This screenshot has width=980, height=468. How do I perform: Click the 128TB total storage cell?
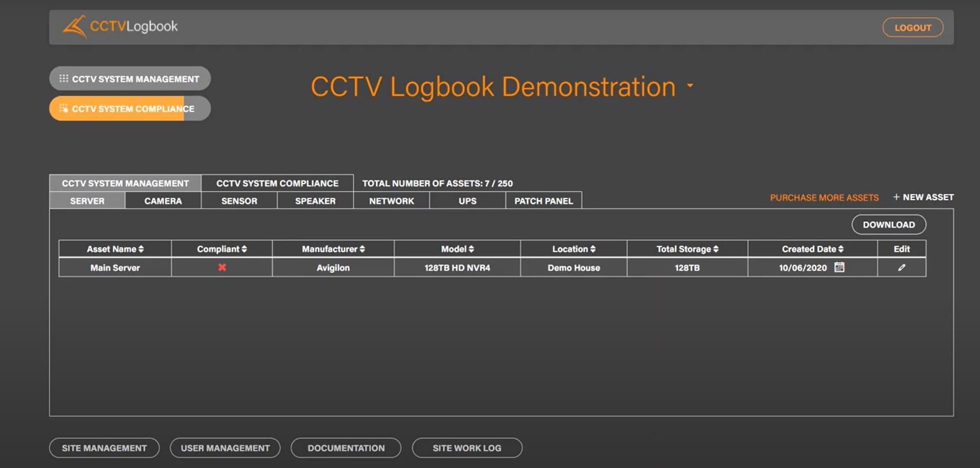(688, 267)
